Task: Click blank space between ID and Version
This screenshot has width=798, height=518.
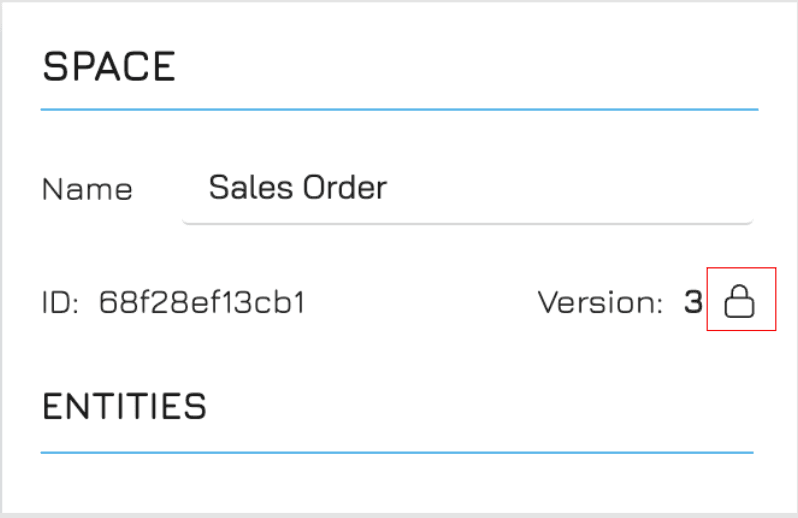Action: point(421,302)
